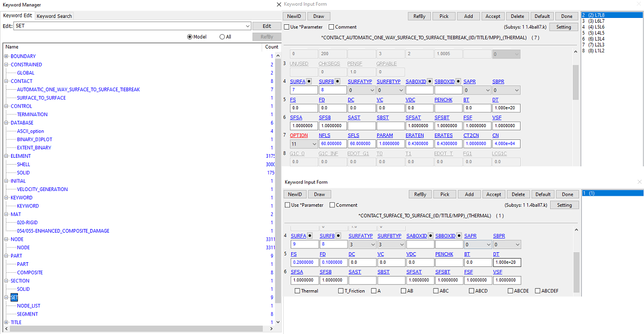Expand the TITLE tree node
Screen dimensions: 644x334
point(6,322)
